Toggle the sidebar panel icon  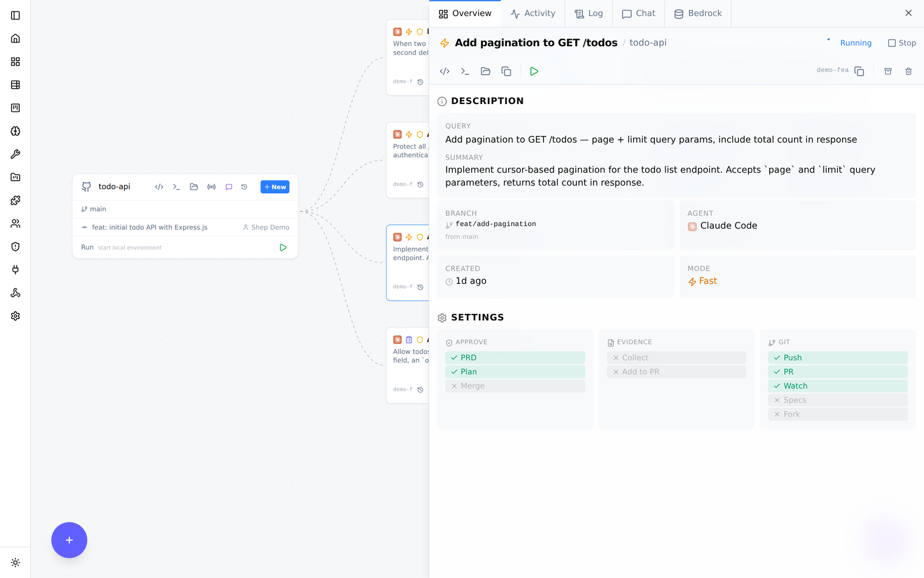pyautogui.click(x=16, y=16)
